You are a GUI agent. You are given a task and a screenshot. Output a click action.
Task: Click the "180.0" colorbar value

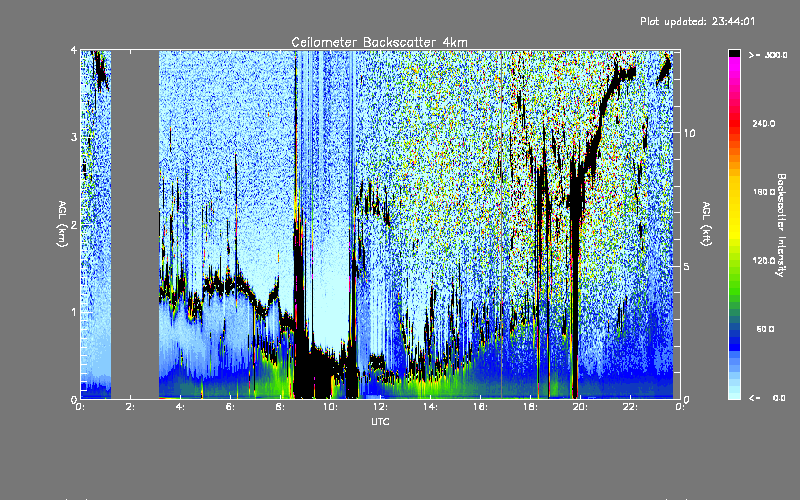pos(764,192)
